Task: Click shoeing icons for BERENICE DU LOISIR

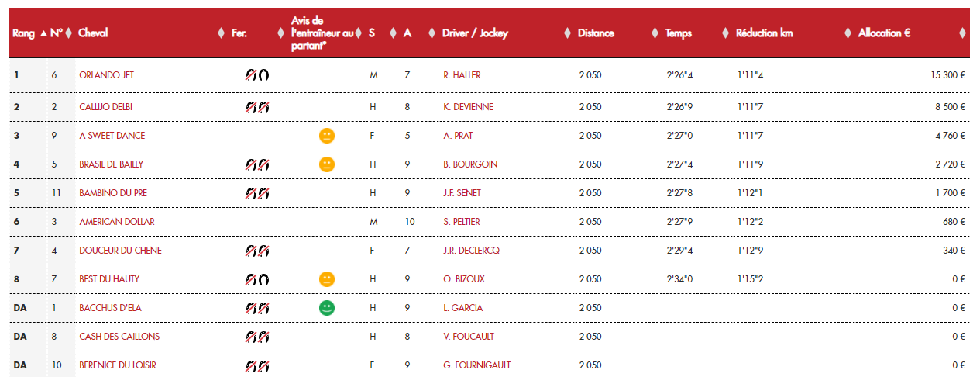Action: coord(257,365)
